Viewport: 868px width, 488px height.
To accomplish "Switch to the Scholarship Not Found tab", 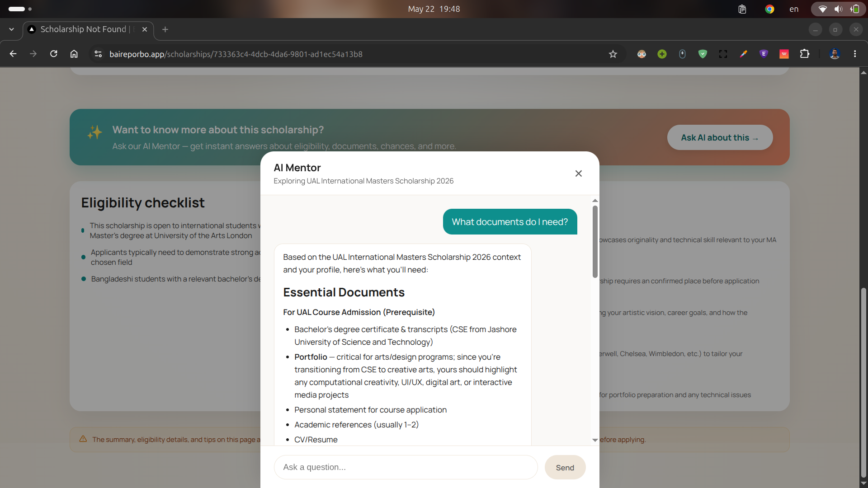I will pyautogui.click(x=88, y=29).
